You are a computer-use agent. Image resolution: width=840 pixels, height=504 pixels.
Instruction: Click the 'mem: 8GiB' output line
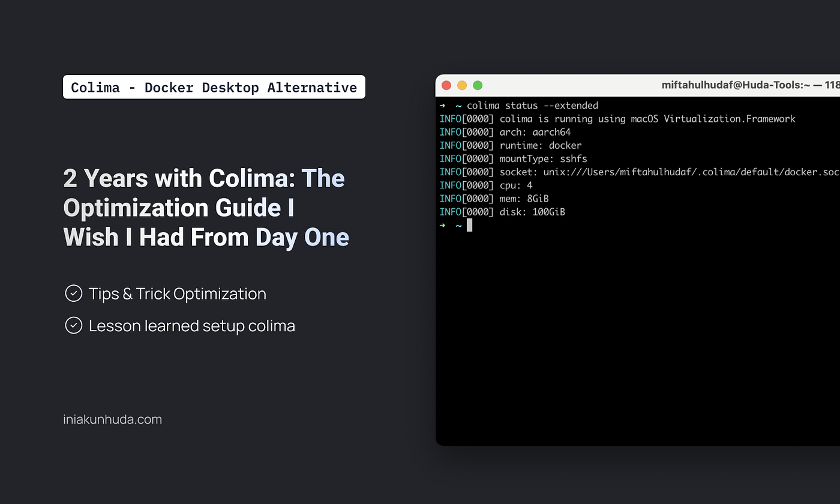[494, 199]
